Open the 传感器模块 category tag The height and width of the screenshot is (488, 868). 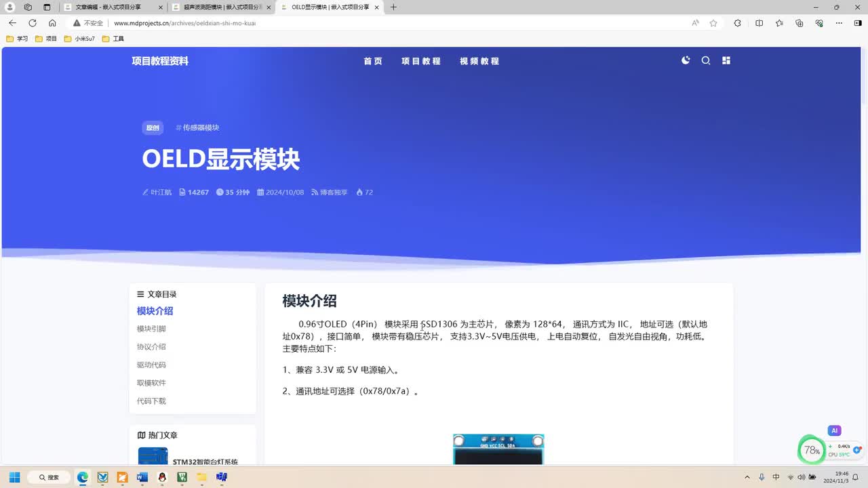(x=197, y=127)
